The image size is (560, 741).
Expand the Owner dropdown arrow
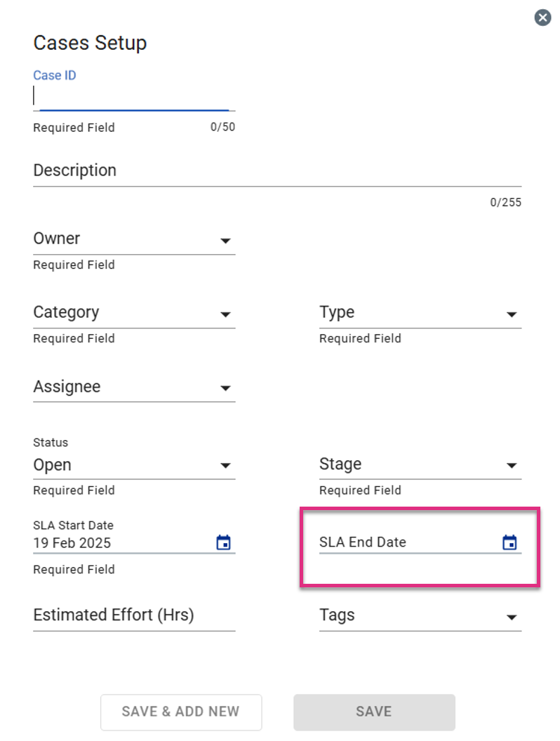click(225, 241)
